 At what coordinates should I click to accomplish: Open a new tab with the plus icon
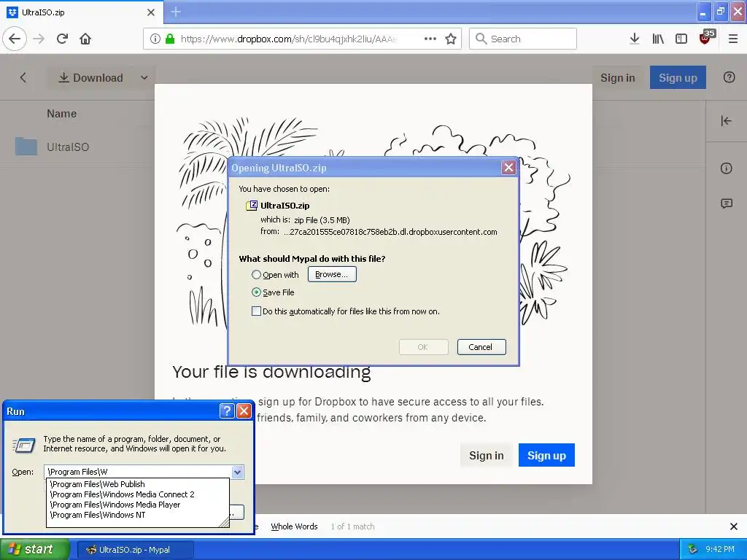click(x=176, y=12)
